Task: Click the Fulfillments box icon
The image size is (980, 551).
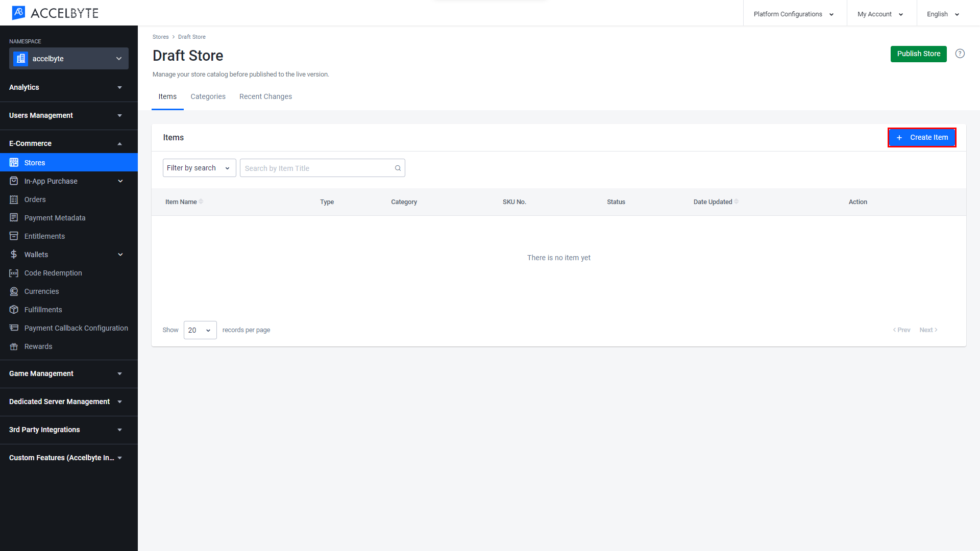Action: [14, 310]
